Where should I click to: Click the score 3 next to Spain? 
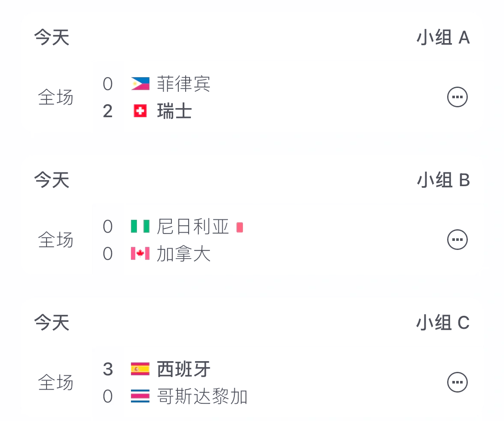click(108, 369)
